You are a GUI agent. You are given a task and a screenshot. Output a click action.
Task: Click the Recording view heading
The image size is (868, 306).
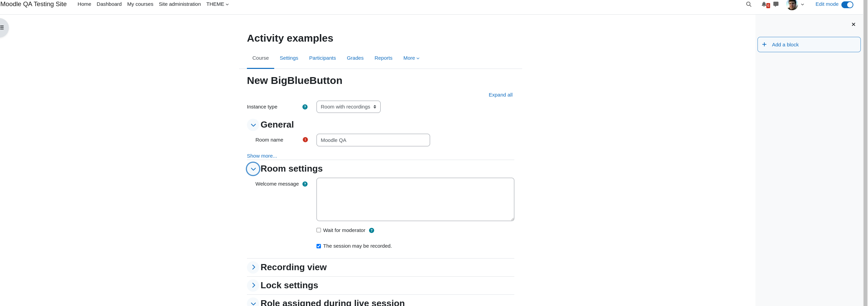[x=293, y=267]
